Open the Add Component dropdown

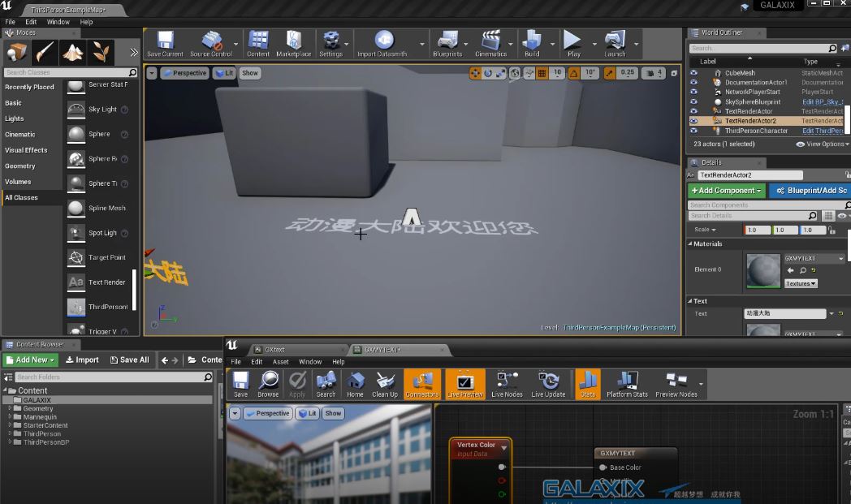click(726, 191)
